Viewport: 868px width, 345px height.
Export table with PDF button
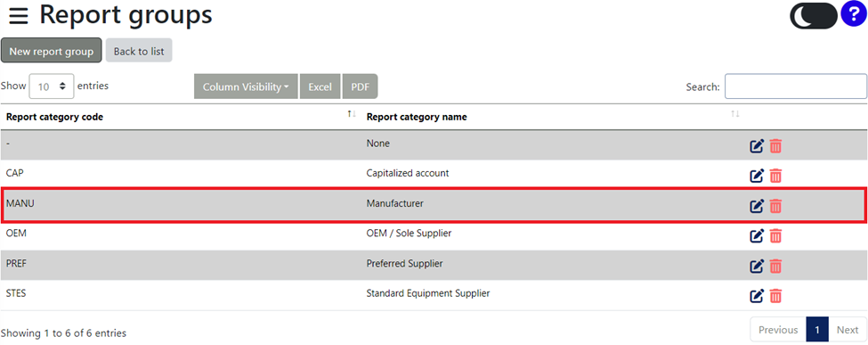pyautogui.click(x=360, y=86)
